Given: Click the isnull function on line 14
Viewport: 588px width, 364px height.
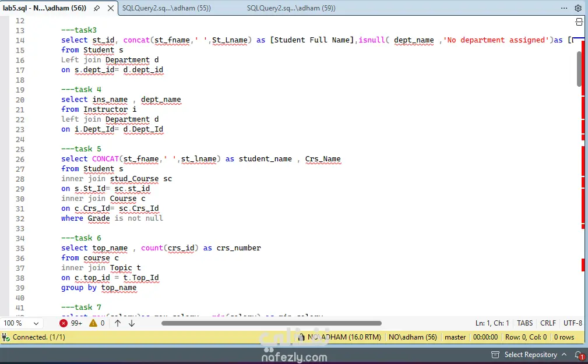Looking at the screenshot, I should click(372, 40).
